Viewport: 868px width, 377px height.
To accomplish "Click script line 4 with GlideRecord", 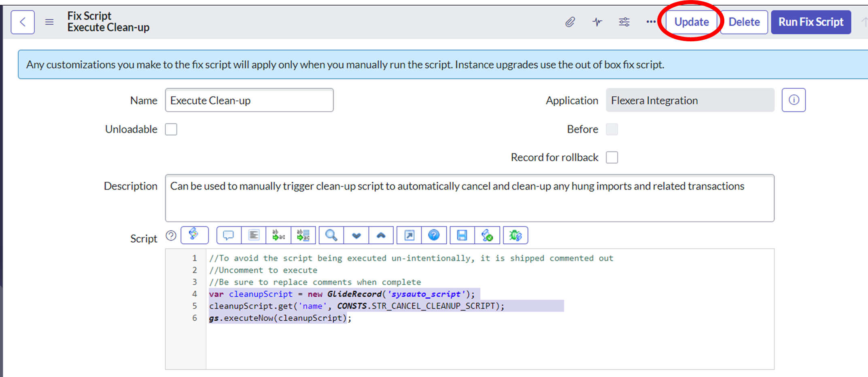I will 342,294.
